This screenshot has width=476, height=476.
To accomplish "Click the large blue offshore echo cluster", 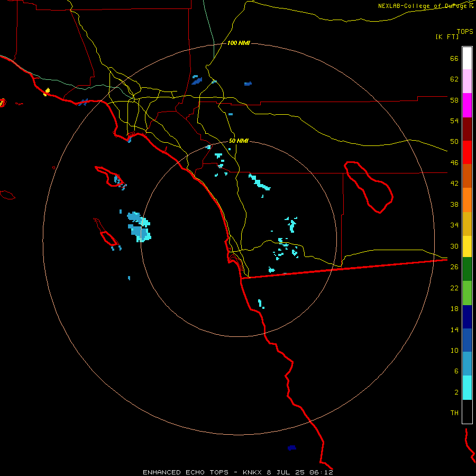I will [x=139, y=227].
